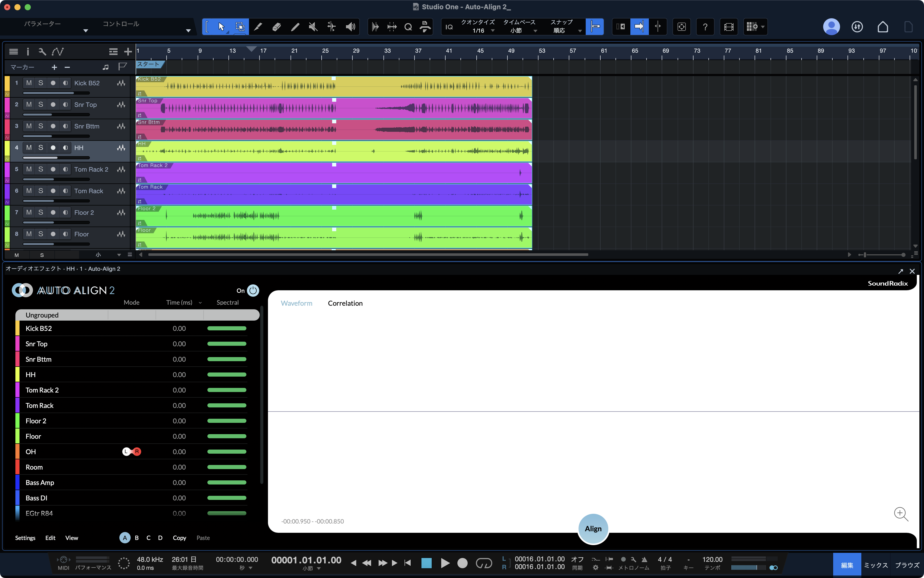Solo the Snr Top track

tap(41, 104)
